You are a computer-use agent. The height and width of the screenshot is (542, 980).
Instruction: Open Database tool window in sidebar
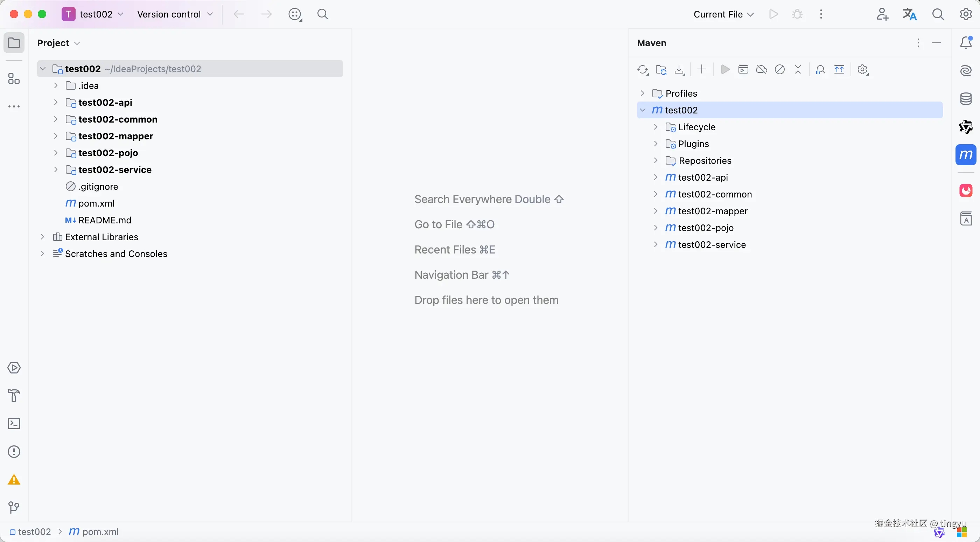[966, 99]
